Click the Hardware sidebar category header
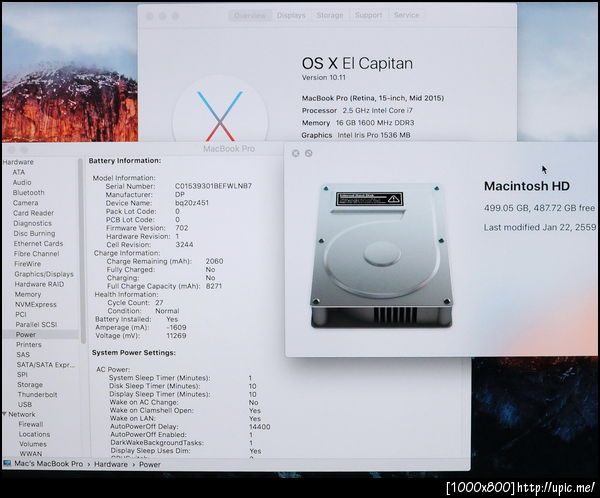 (x=18, y=162)
